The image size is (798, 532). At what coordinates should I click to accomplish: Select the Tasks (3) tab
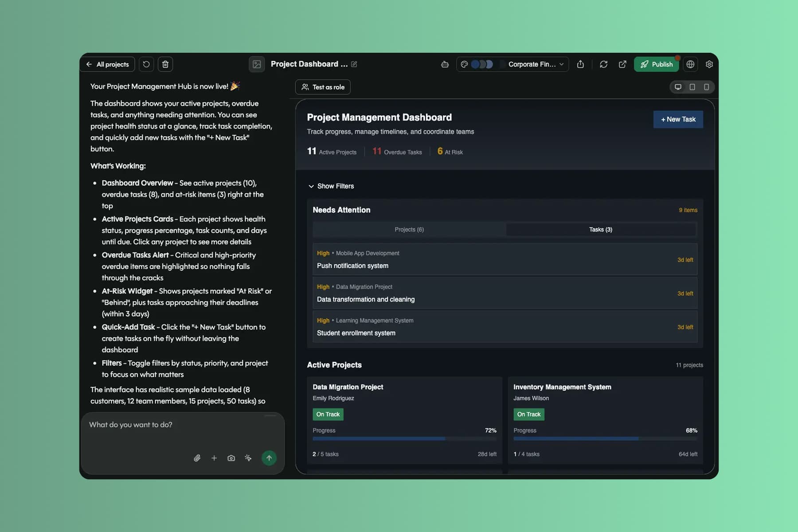click(601, 230)
